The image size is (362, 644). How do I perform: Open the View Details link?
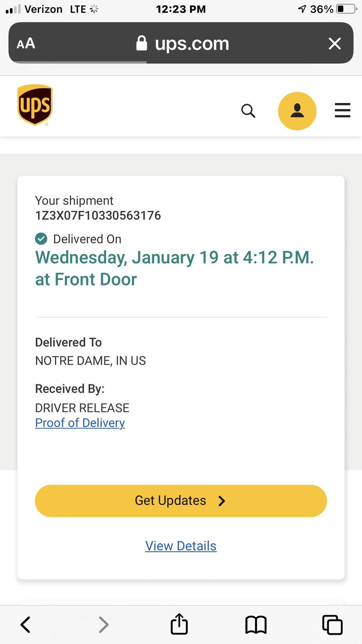click(181, 546)
